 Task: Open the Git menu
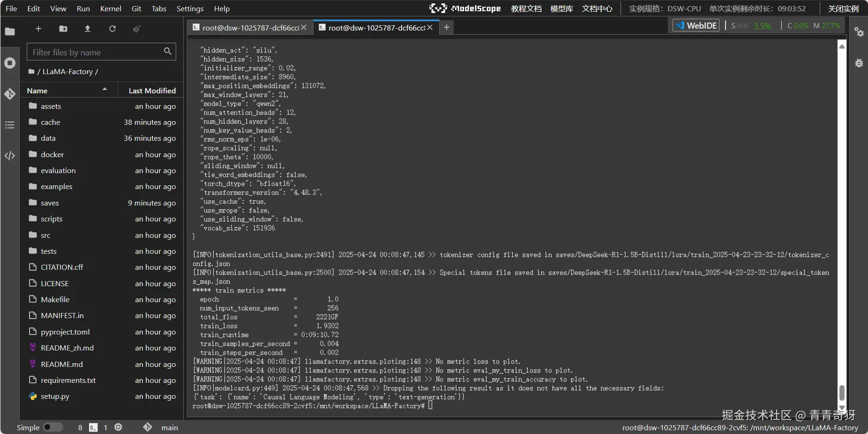tap(136, 8)
